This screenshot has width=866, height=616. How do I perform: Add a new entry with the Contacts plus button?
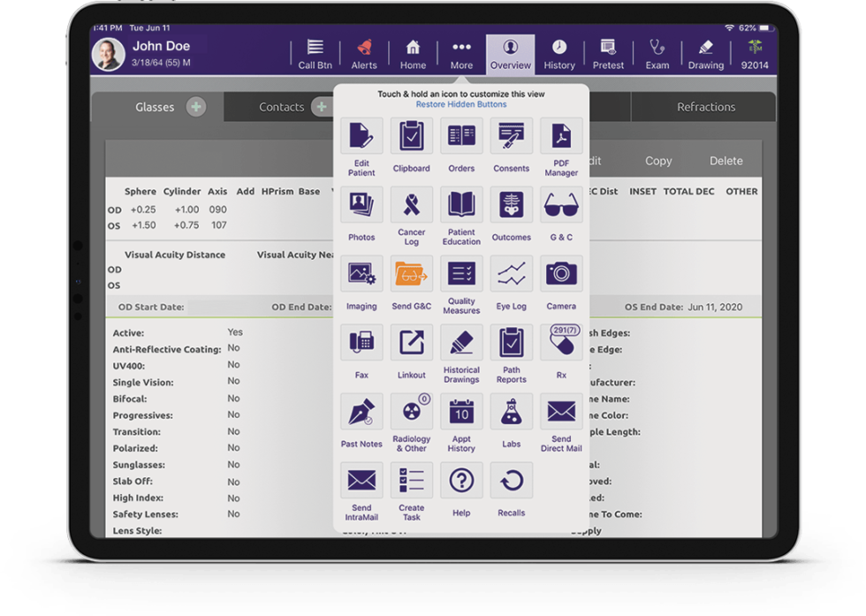(x=320, y=107)
